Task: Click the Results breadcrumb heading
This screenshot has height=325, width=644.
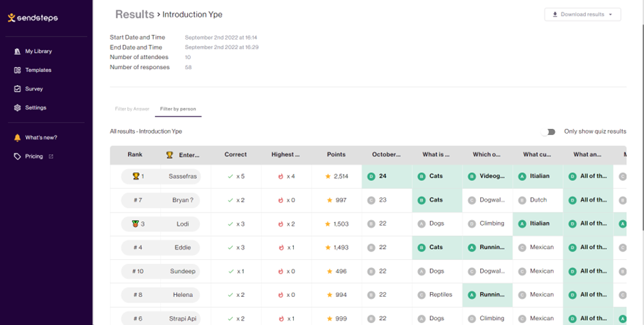Action: tap(134, 14)
